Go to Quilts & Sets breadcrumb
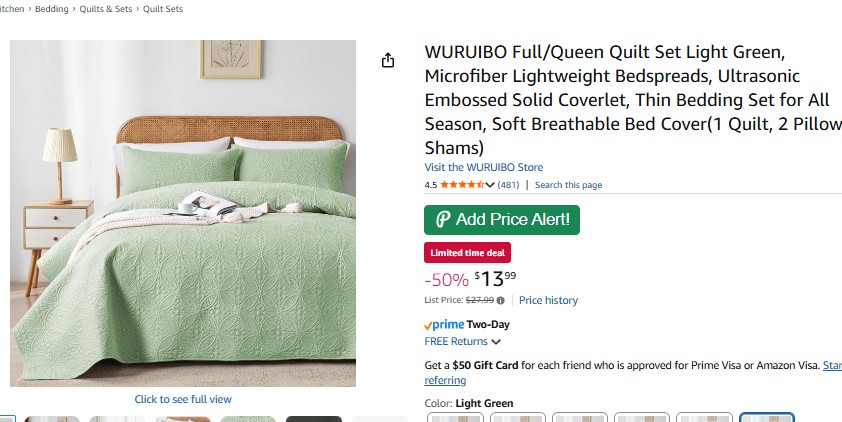Viewport: 842px width, 422px height. [106, 9]
